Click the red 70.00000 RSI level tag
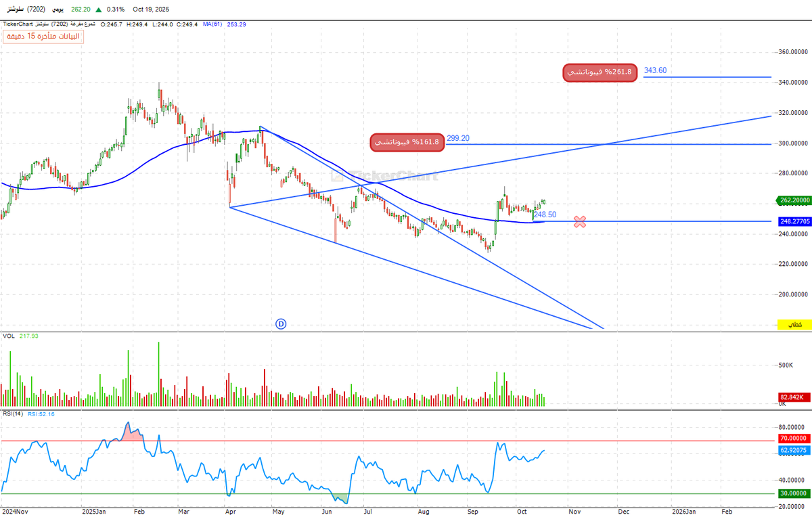This screenshot has width=812, height=515. [x=794, y=439]
